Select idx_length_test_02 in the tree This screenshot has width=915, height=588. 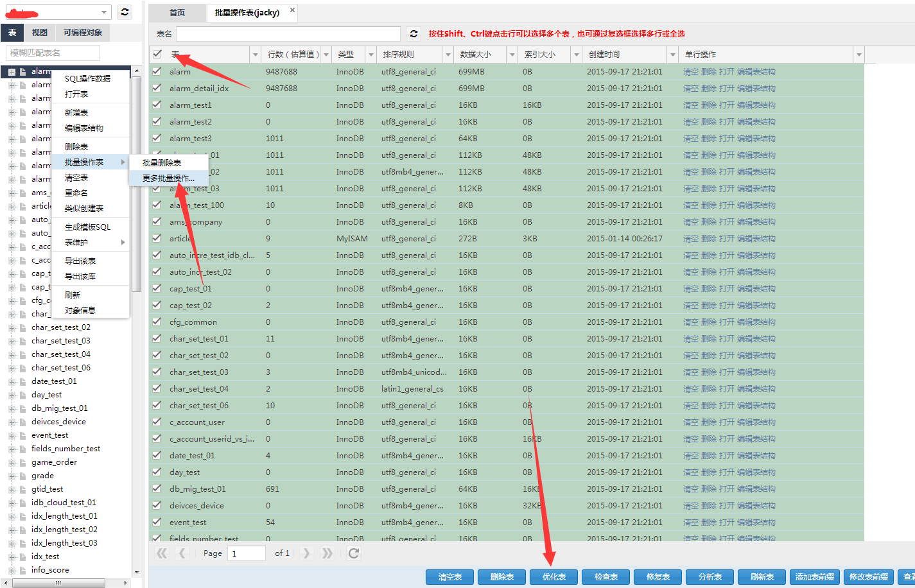pos(64,530)
